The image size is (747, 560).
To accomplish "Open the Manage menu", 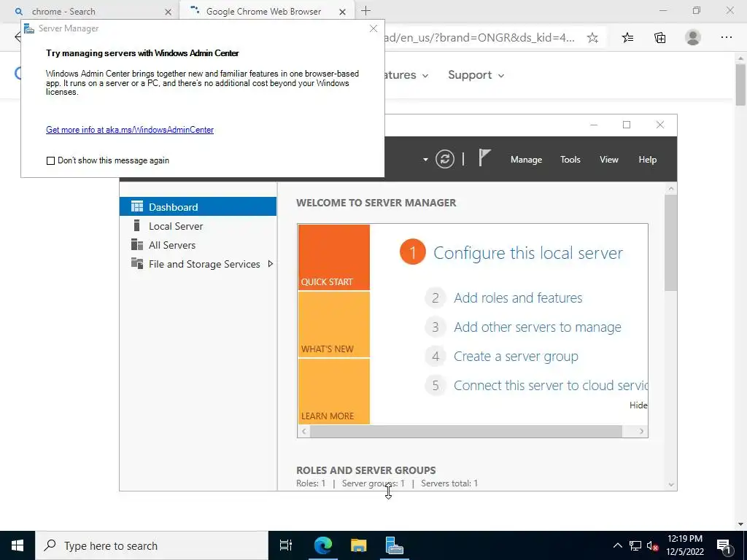I will click(x=526, y=160).
